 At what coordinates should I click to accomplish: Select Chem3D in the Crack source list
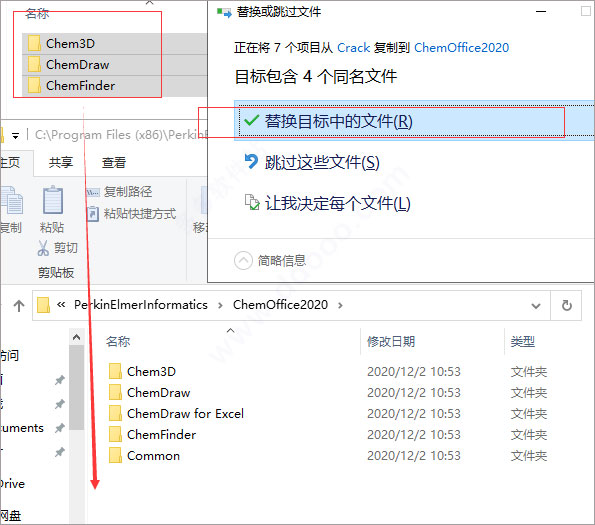[x=70, y=44]
